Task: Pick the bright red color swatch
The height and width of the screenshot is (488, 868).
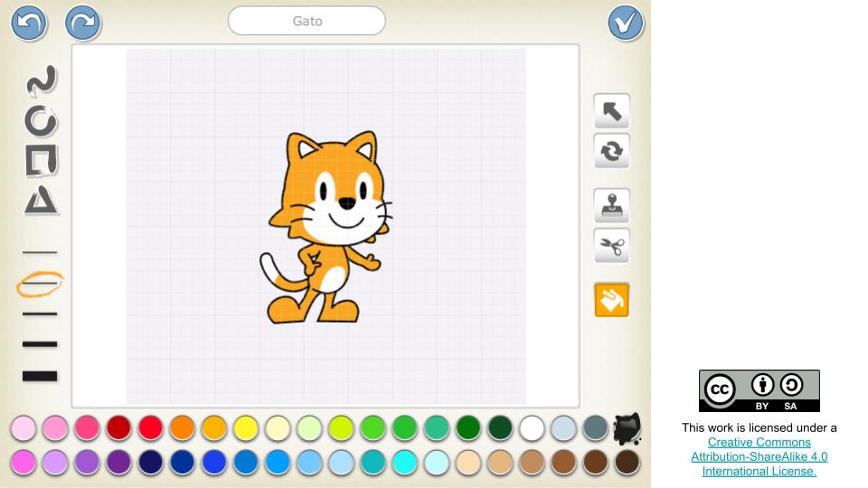Action: point(151,428)
